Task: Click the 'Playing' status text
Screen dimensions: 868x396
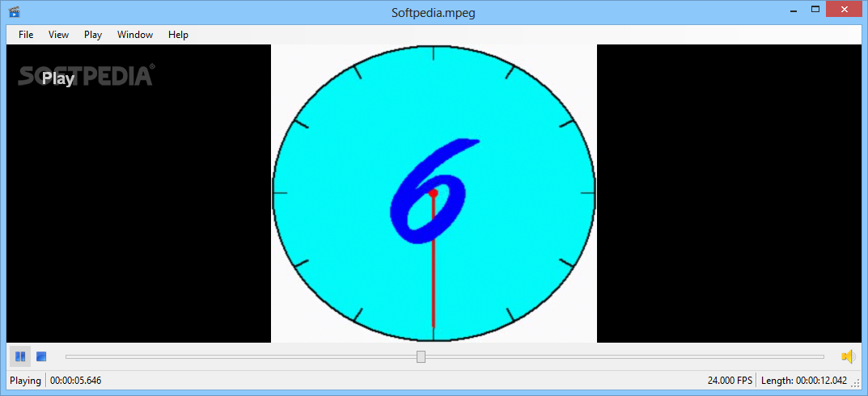Action: (x=25, y=381)
